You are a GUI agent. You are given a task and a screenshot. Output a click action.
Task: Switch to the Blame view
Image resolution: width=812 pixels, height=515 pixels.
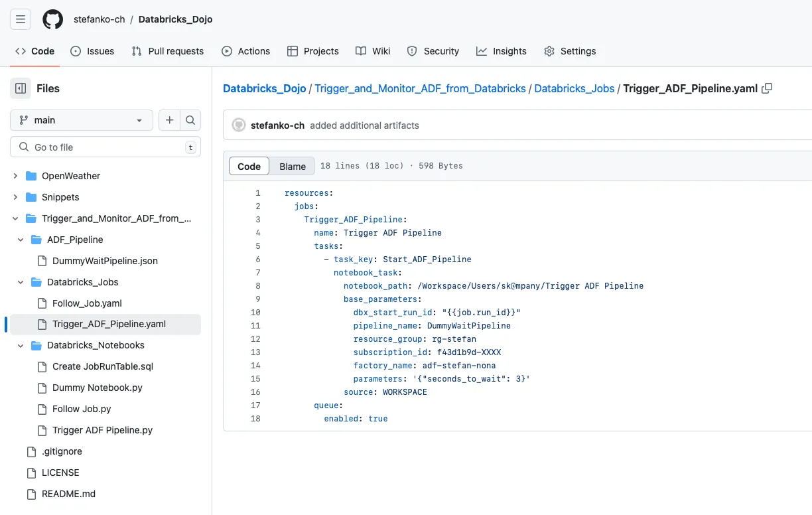pos(293,166)
